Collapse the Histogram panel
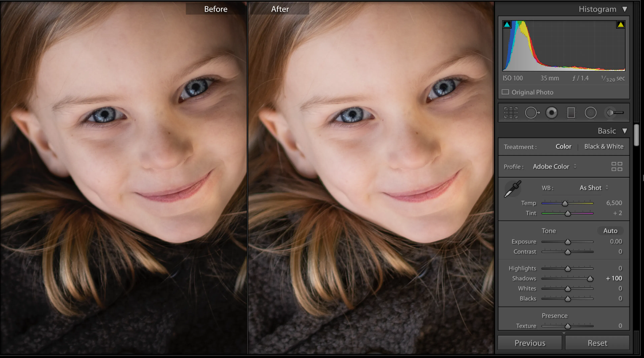Screen dimensions: 644x358 coord(625,9)
